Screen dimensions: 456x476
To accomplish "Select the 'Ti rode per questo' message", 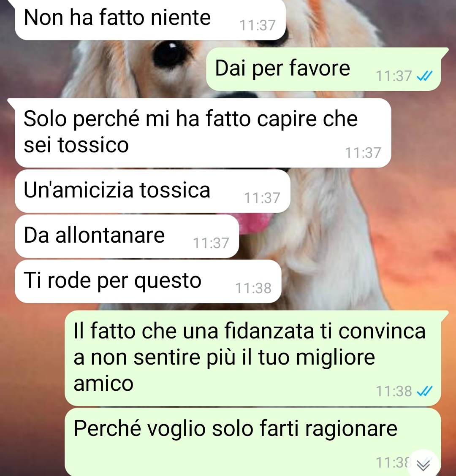I will coord(148,281).
